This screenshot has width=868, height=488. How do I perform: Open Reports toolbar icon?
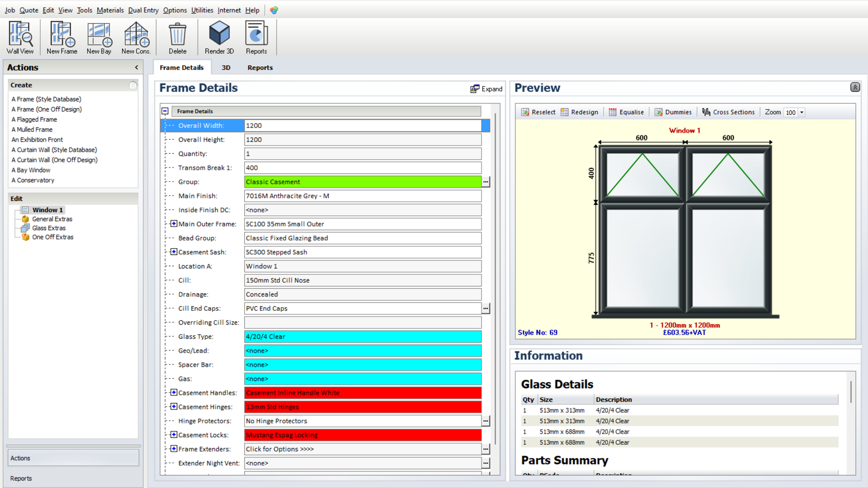coord(256,38)
